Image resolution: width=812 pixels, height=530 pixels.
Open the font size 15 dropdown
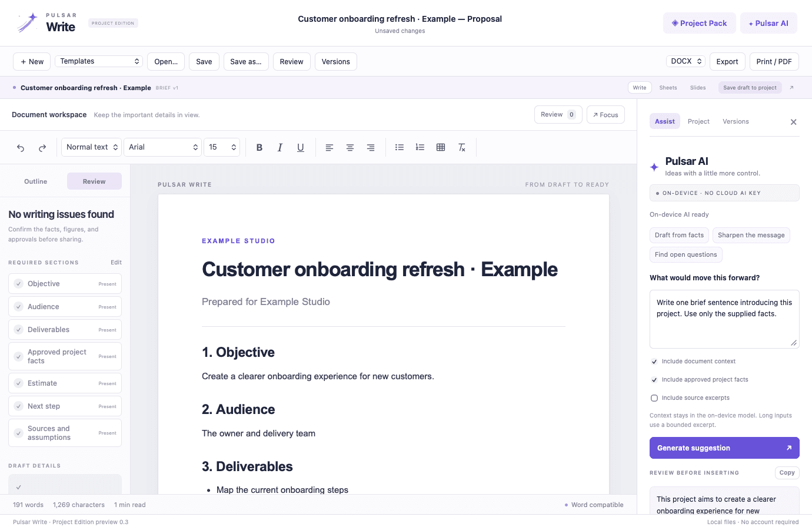click(222, 147)
